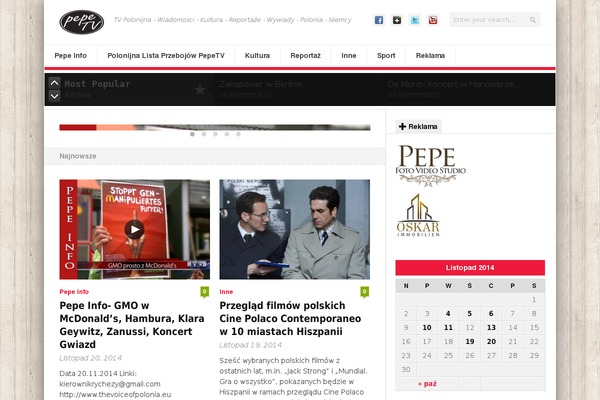
Task: Click the kierownikrychezy@gmail.com text
Action: coord(110,384)
